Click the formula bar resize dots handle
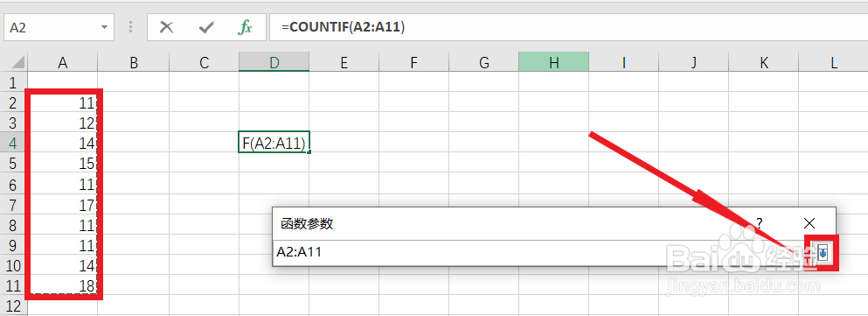The image size is (868, 316). [130, 27]
